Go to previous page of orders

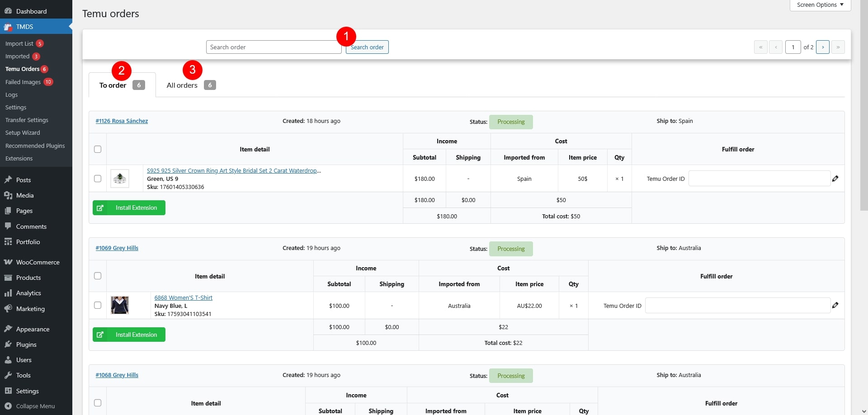tap(776, 47)
